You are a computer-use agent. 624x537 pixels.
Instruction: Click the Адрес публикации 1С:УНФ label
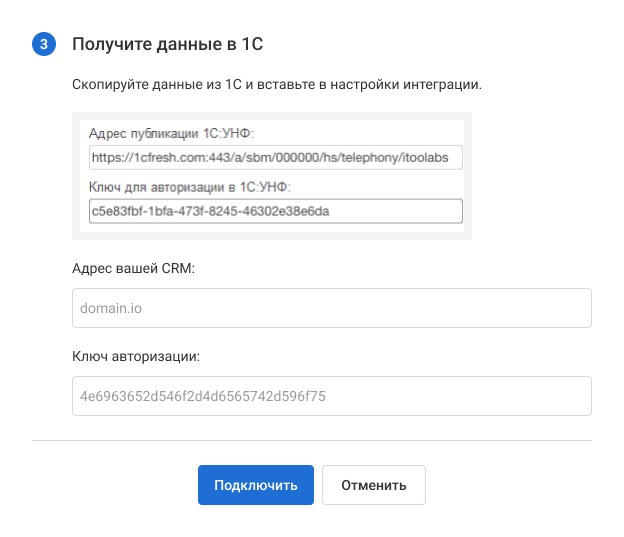(174, 134)
